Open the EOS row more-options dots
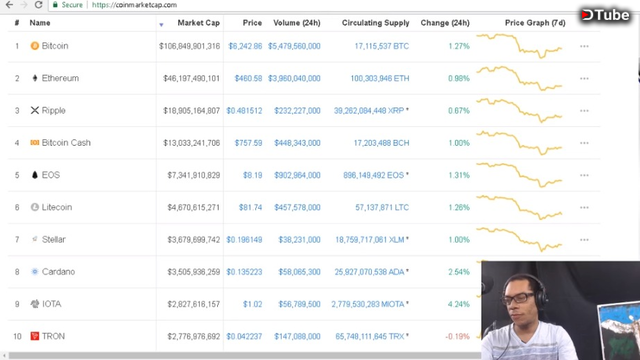This screenshot has height=360, width=640. (584, 175)
